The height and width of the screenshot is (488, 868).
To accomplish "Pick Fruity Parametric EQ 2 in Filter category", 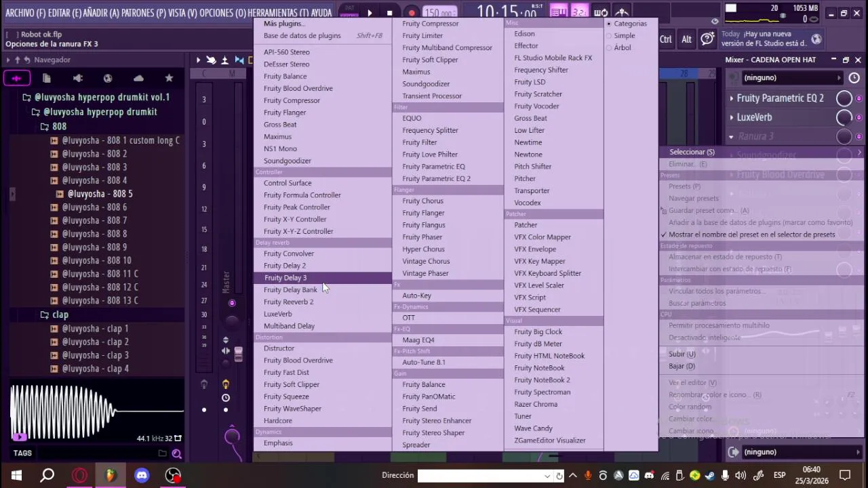I will click(x=437, y=179).
